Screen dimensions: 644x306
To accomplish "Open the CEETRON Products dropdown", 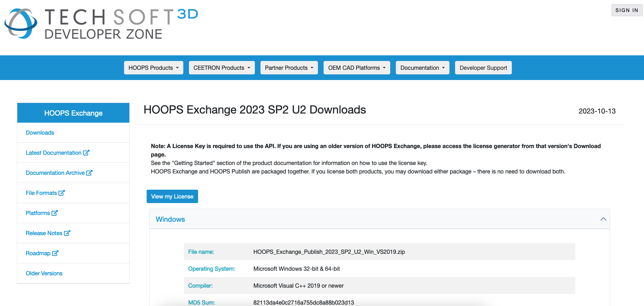I will pyautogui.click(x=222, y=68).
